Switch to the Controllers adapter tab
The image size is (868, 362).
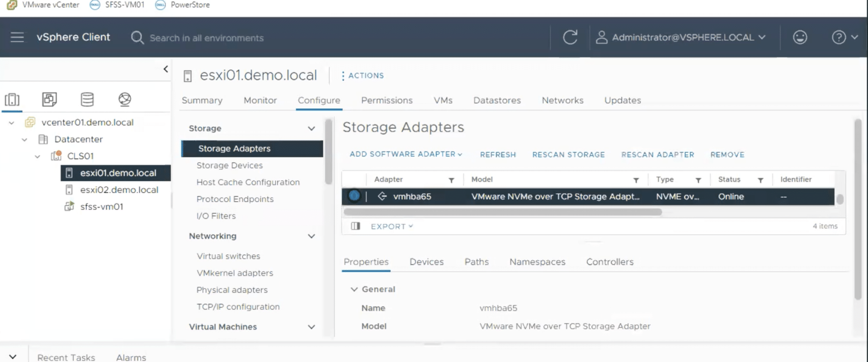pos(609,262)
